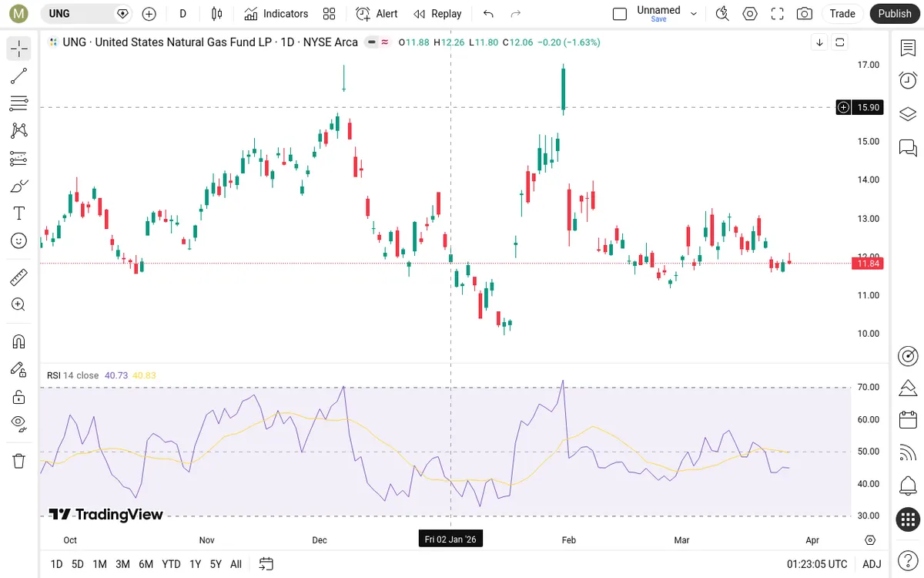This screenshot has height=578, width=924.
Task: Create an Alert
Action: tap(377, 14)
